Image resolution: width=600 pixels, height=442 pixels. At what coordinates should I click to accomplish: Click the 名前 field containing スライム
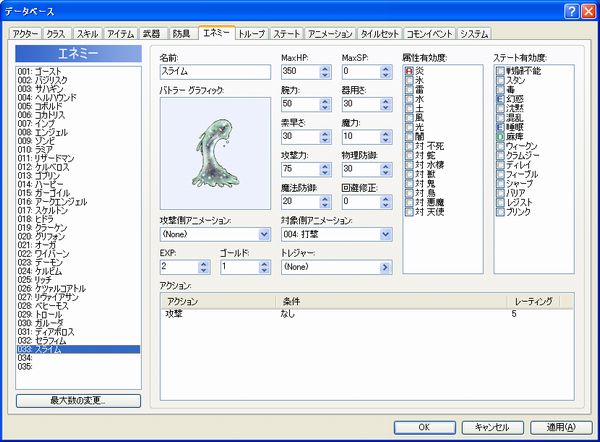215,72
